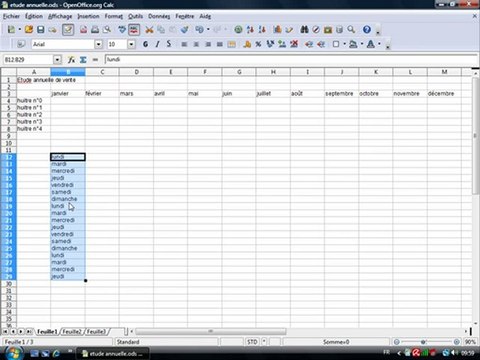Toggle italic formatting
The image size is (480, 360).
pyautogui.click(x=157, y=44)
